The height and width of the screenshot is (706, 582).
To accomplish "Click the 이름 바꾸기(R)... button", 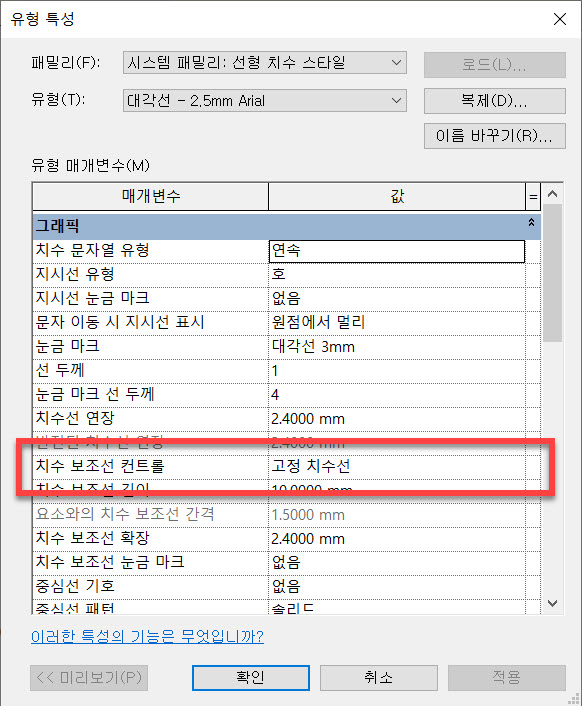I will click(x=495, y=136).
